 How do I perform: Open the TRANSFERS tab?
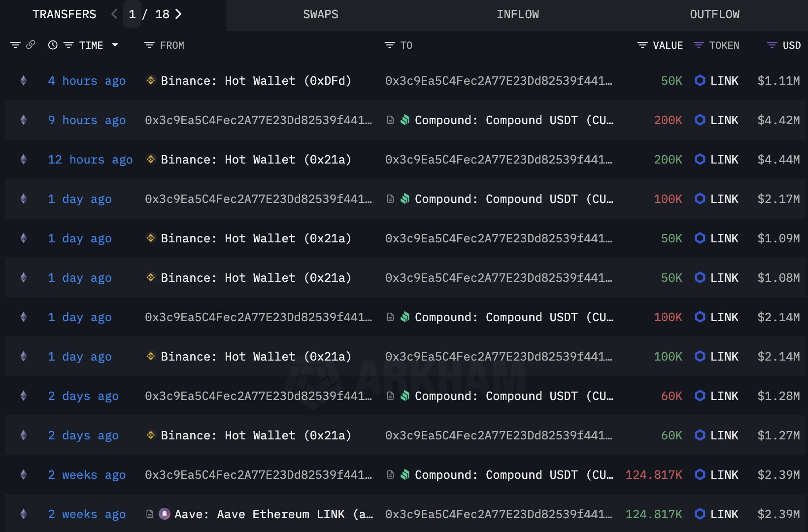click(x=64, y=14)
